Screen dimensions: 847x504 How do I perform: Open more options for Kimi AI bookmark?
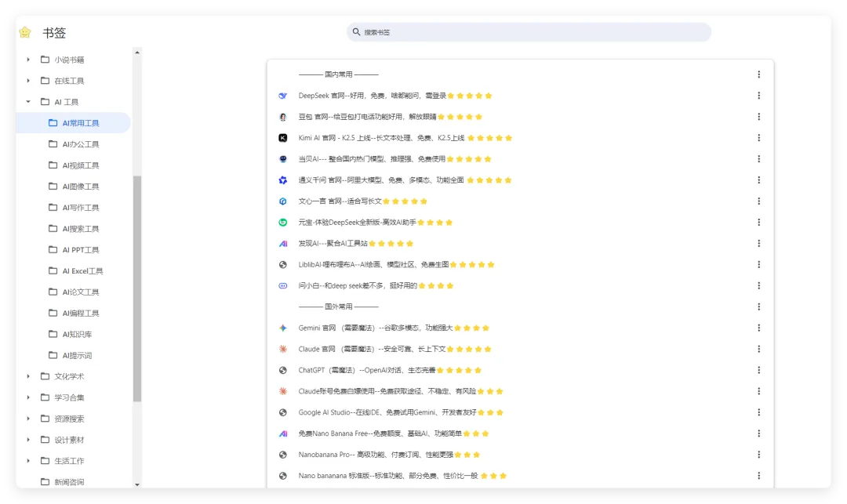pos(758,138)
